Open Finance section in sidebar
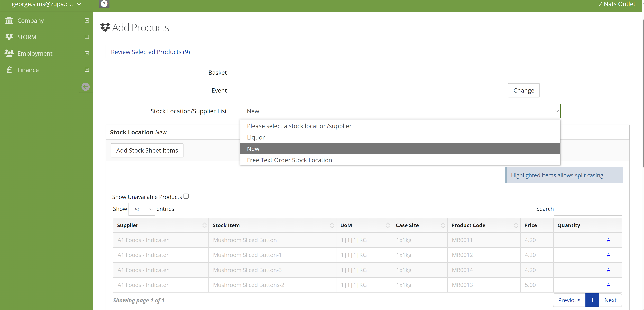 coord(28,70)
